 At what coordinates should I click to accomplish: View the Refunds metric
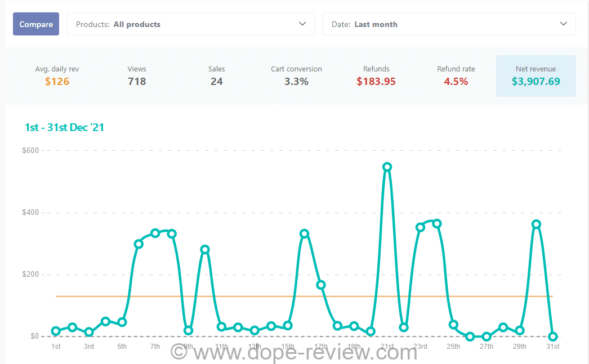[376, 76]
